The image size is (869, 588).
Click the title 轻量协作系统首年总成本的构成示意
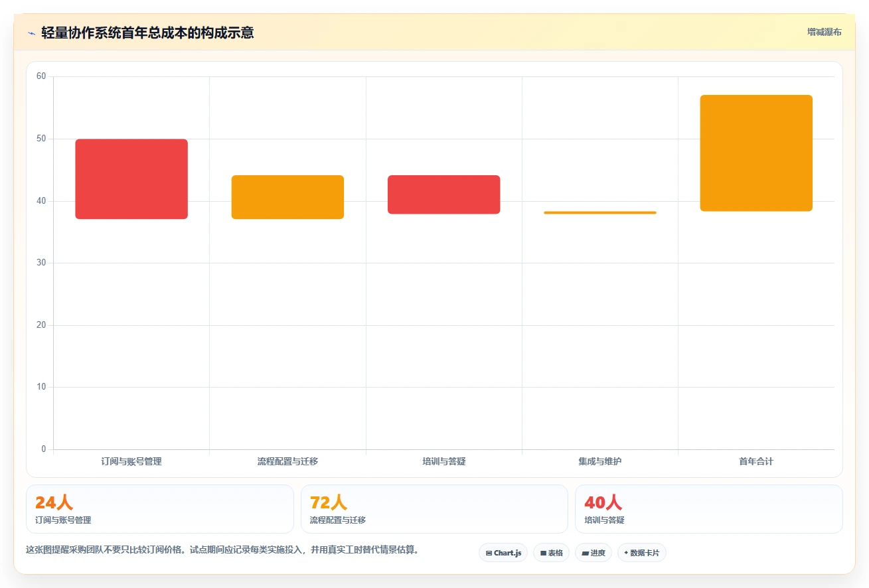coord(147,33)
